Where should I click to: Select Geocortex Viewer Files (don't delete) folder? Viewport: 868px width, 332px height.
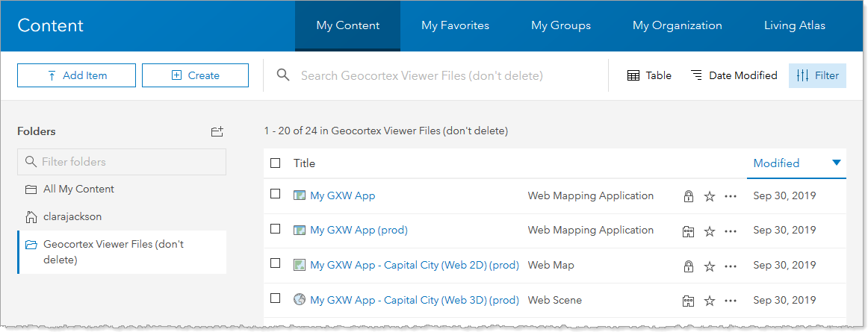[x=122, y=251]
